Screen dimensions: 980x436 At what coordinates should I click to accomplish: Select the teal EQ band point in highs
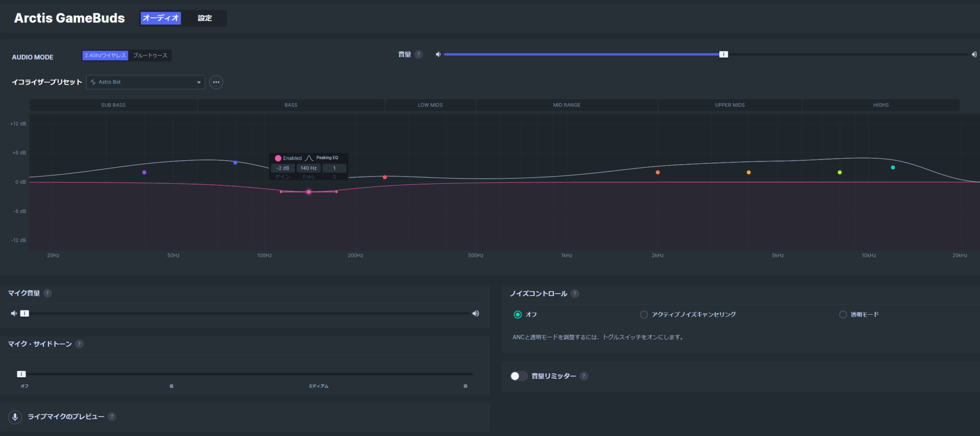pyautogui.click(x=893, y=167)
